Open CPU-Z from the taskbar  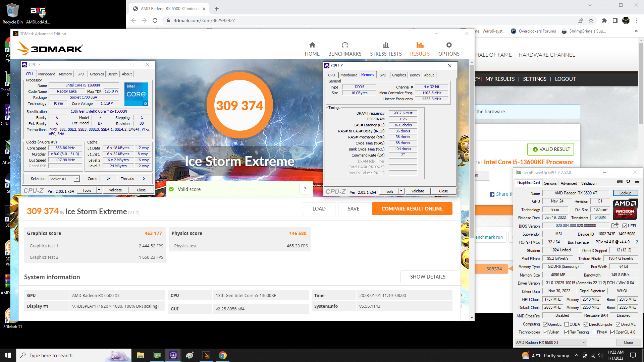(x=173, y=355)
